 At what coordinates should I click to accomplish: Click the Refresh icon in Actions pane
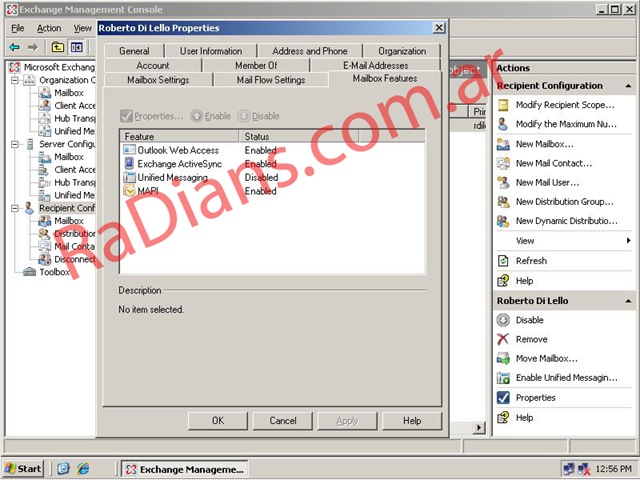coord(504,261)
